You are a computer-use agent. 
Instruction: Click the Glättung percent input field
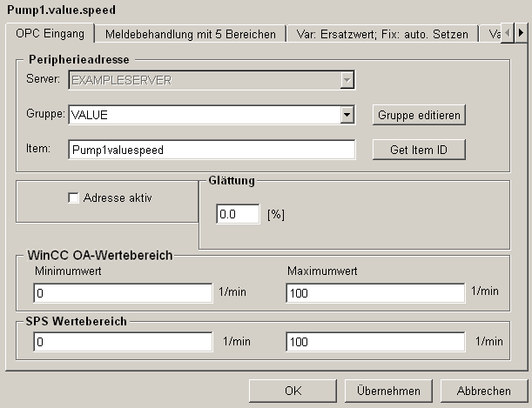point(238,214)
